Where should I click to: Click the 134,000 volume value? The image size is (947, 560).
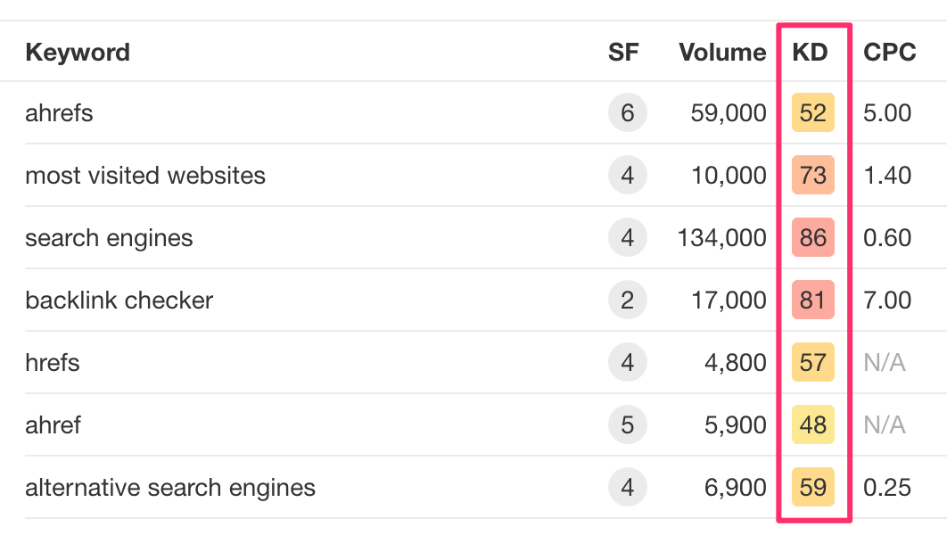point(721,238)
